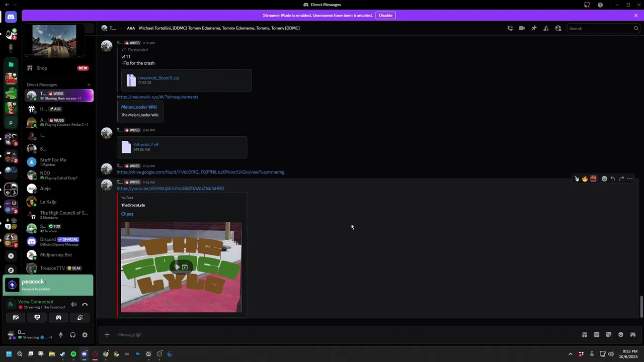Open pinned messages
The image size is (644, 362).
pos(534,28)
